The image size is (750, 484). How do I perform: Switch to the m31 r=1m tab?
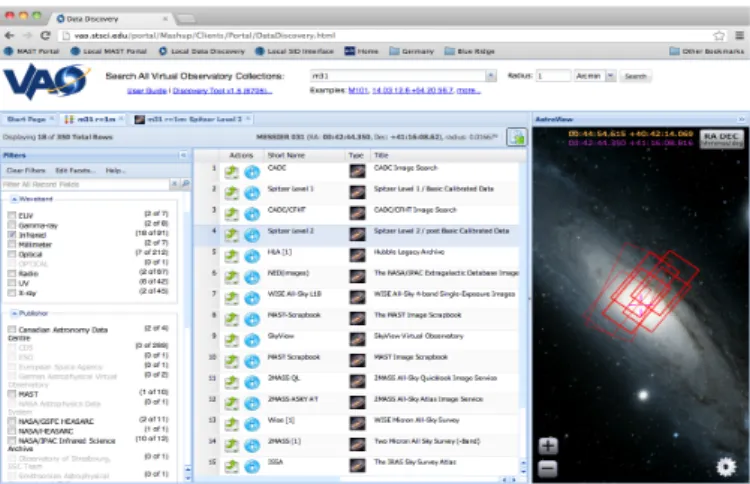point(94,119)
